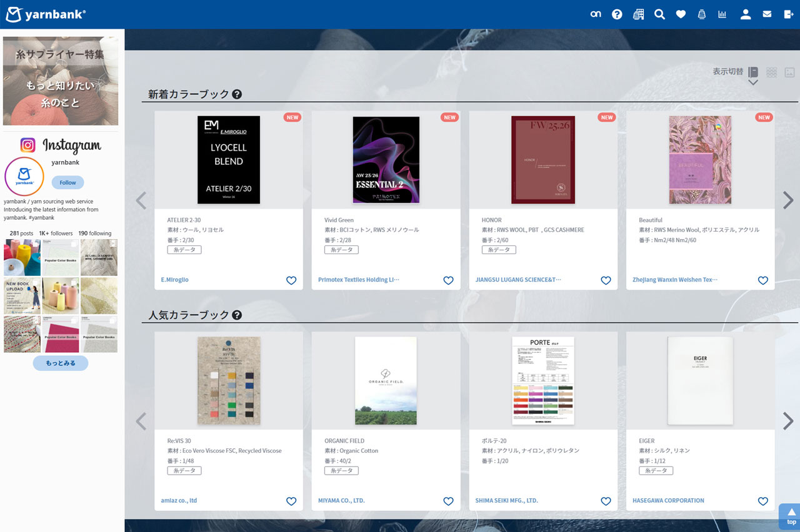Click help icon beside 人気カラーブック heading
This screenshot has height=532, width=800.
(237, 315)
